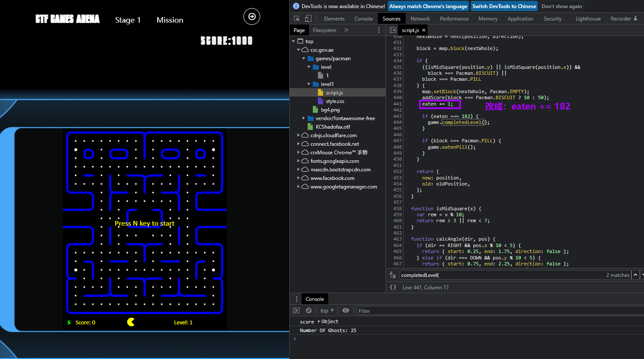Image resolution: width=644 pixels, height=359 pixels.
Task: Select the inspect element picker icon
Action: pyautogui.click(x=297, y=19)
